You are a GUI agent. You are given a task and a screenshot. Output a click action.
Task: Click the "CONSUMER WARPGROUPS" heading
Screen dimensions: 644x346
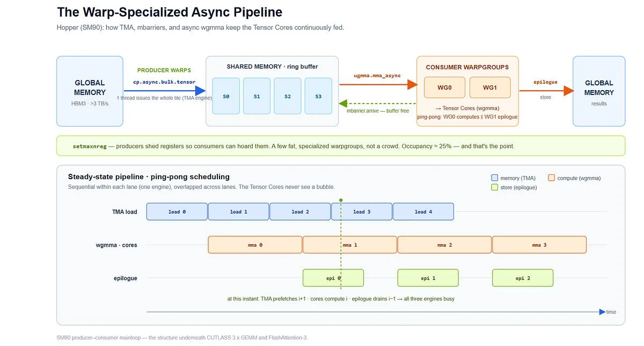[x=467, y=67]
